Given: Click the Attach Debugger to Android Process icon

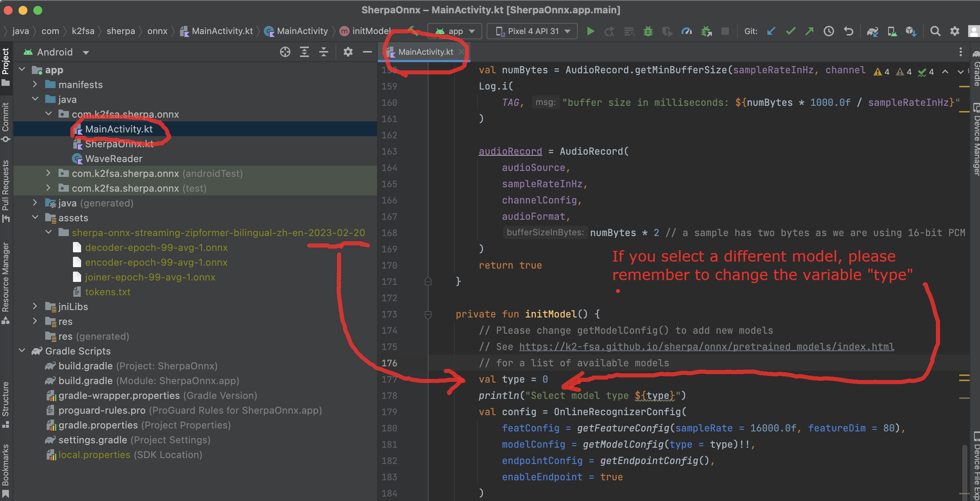Looking at the screenshot, I should (706, 31).
